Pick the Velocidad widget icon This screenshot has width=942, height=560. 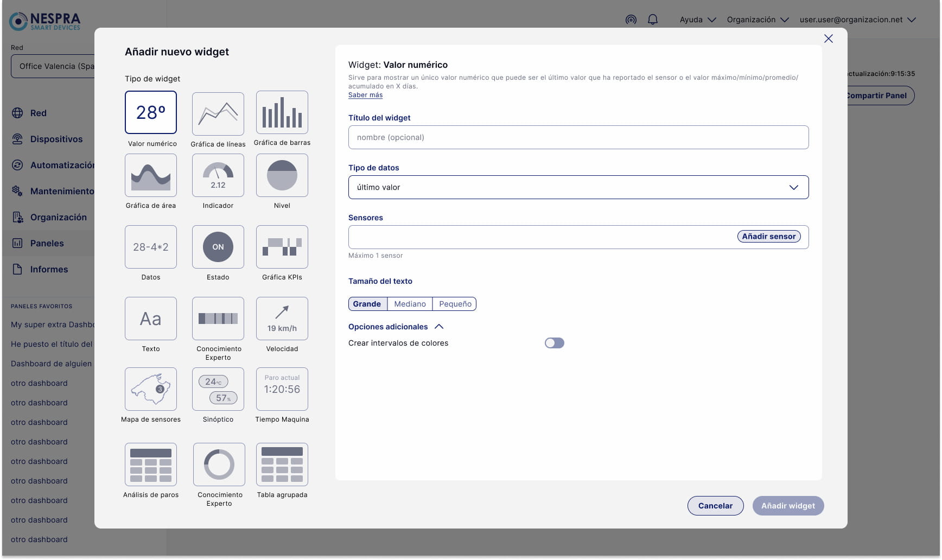point(282,319)
